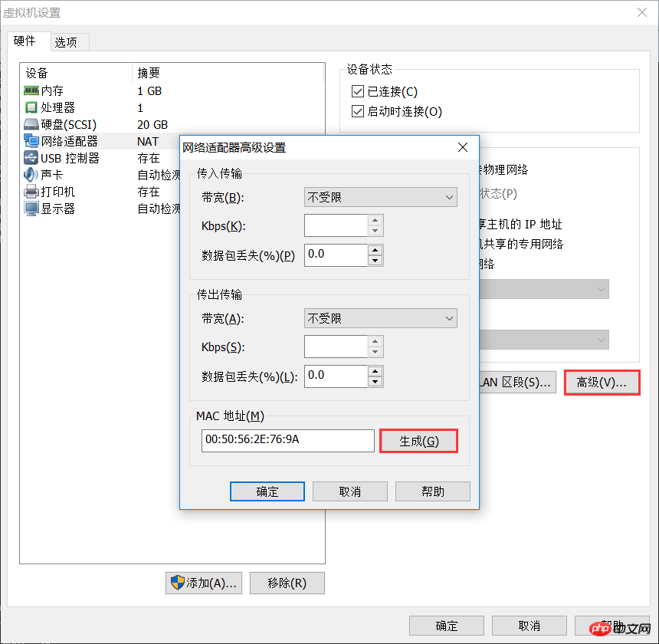The width and height of the screenshot is (659, 644).
Task: Select the NAT network adapter summary
Action: point(148,141)
